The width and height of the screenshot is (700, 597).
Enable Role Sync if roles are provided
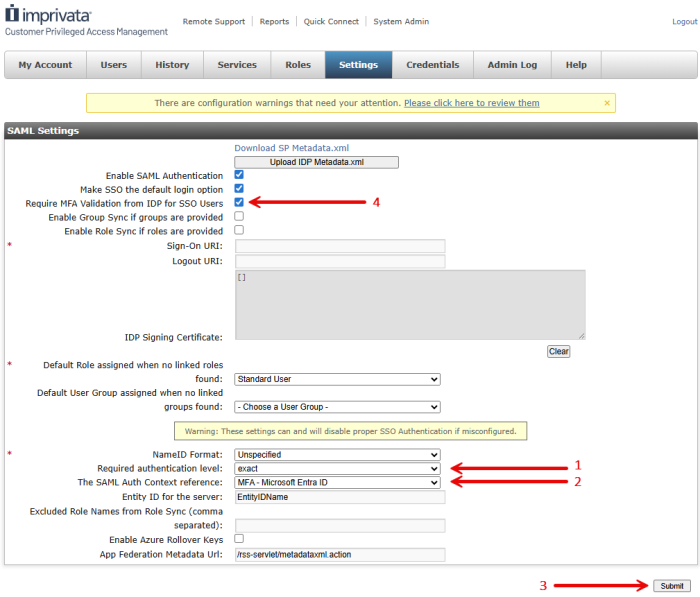[x=239, y=230]
